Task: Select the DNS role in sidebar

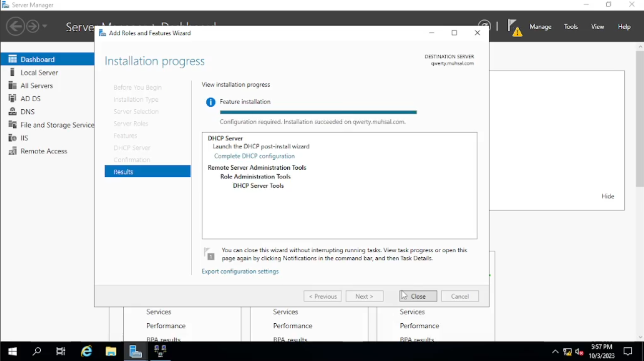Action: [27, 112]
